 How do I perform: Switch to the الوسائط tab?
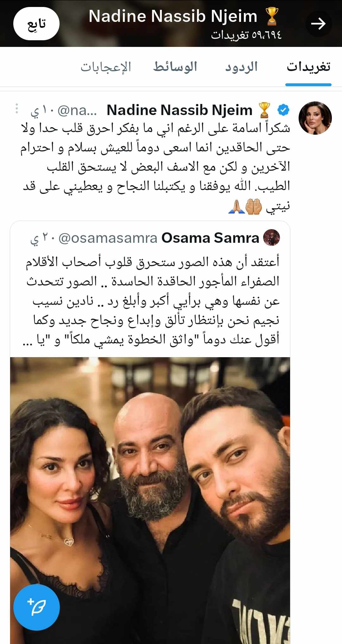click(x=175, y=67)
